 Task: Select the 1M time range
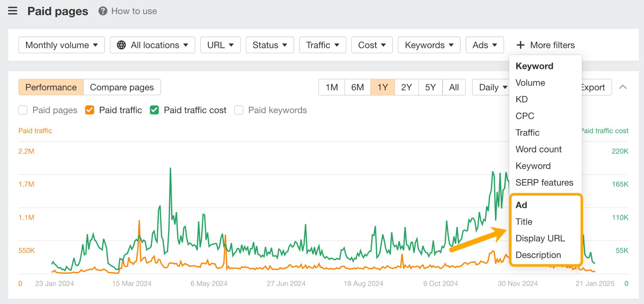(x=331, y=87)
